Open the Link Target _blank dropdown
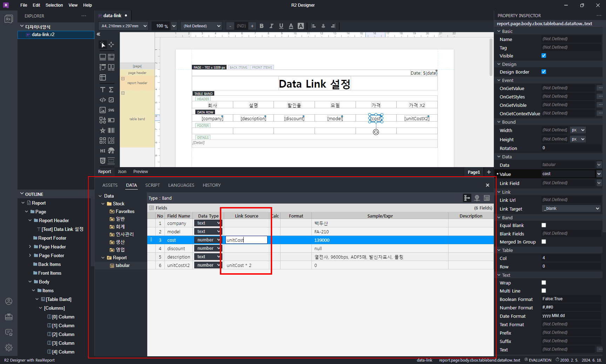This screenshot has width=606, height=364. [x=571, y=209]
